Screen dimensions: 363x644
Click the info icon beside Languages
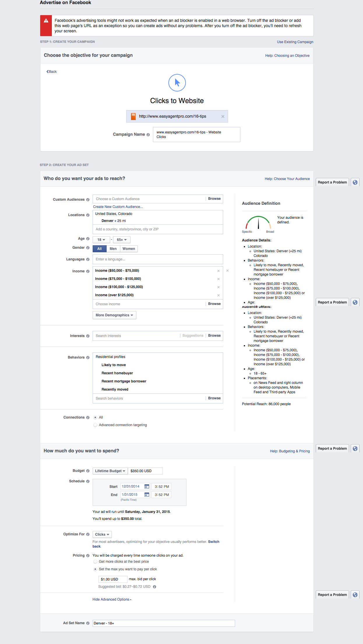click(x=88, y=259)
